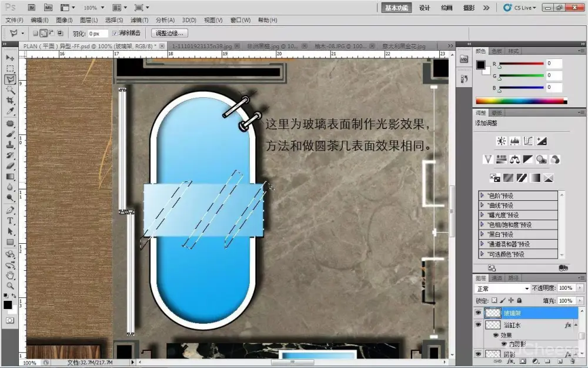Open the layer blend mode dropdown 正常
This screenshot has height=368, width=588.
tap(503, 289)
